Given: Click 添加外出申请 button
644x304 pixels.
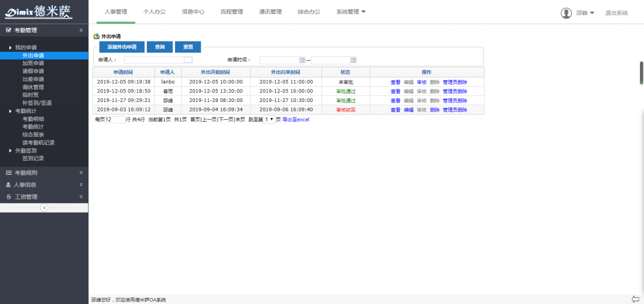Looking at the screenshot, I should [122, 47].
